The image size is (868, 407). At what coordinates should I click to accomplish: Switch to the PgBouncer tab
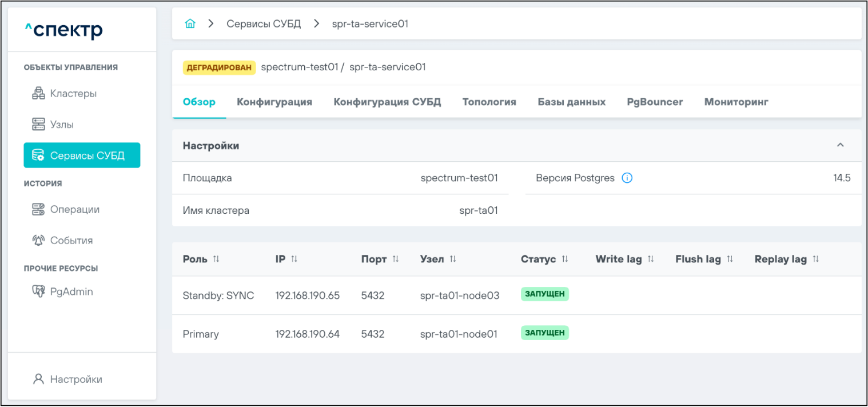click(x=655, y=102)
